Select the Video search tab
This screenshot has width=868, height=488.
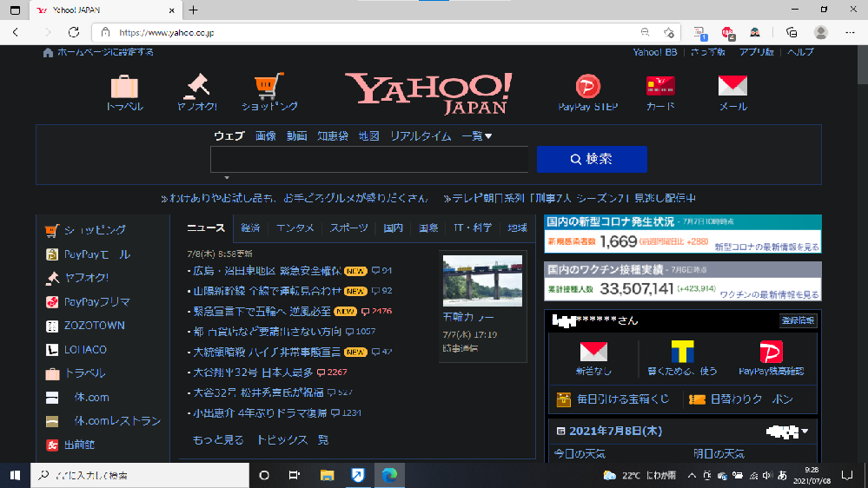[x=296, y=136]
